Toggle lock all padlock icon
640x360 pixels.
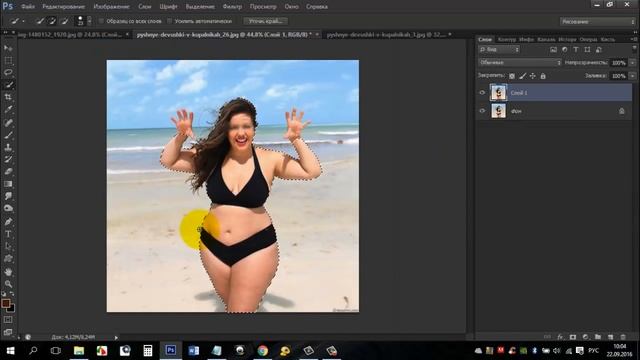543,76
